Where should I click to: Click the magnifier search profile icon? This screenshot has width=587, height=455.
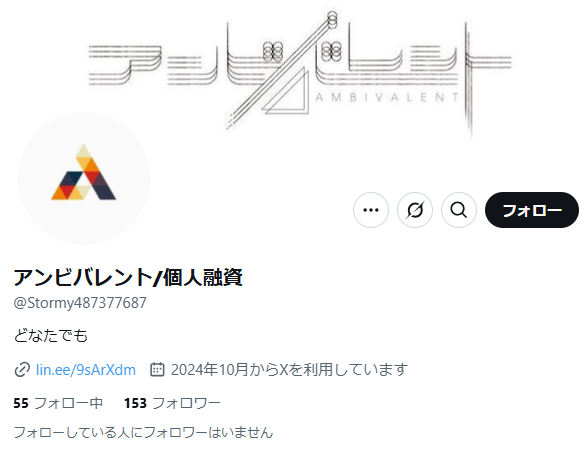click(x=459, y=210)
